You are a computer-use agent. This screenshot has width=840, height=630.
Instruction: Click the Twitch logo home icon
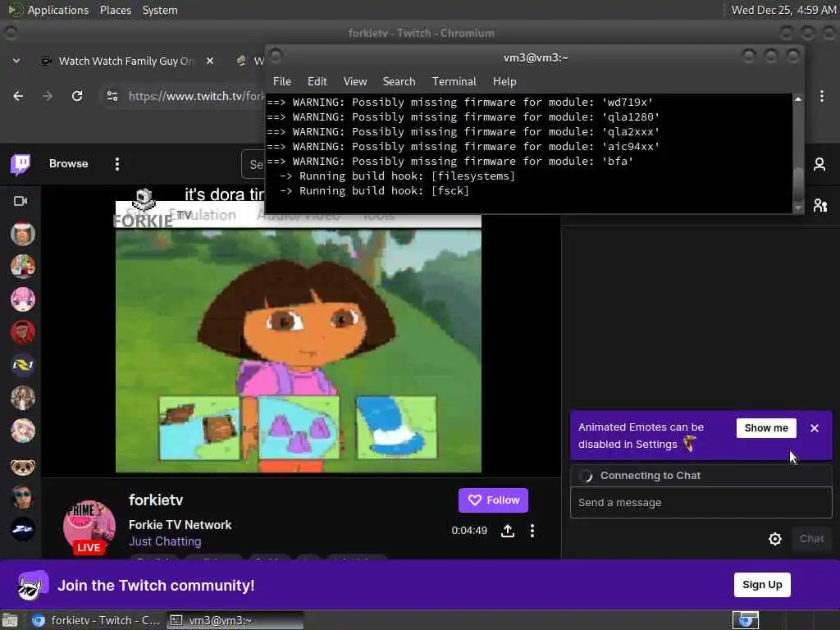[x=21, y=164]
